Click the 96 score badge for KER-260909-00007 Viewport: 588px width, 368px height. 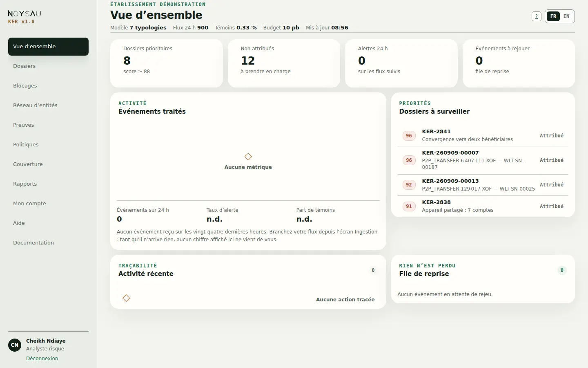[x=409, y=160]
